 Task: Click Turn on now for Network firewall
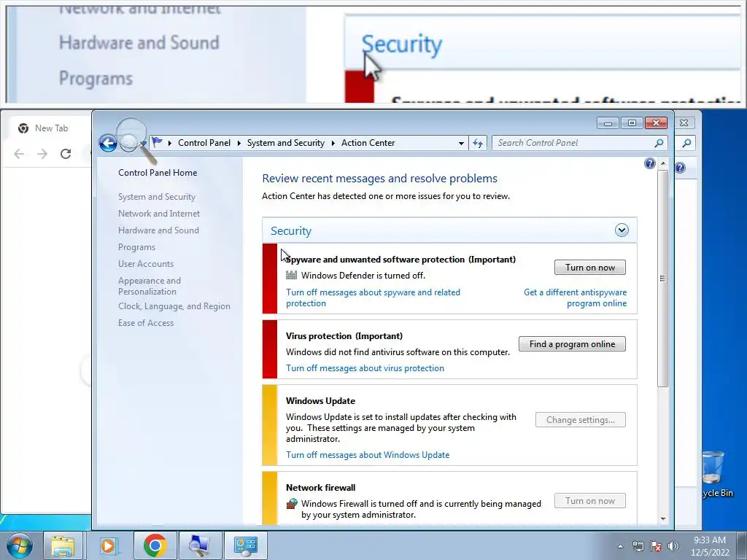(589, 501)
